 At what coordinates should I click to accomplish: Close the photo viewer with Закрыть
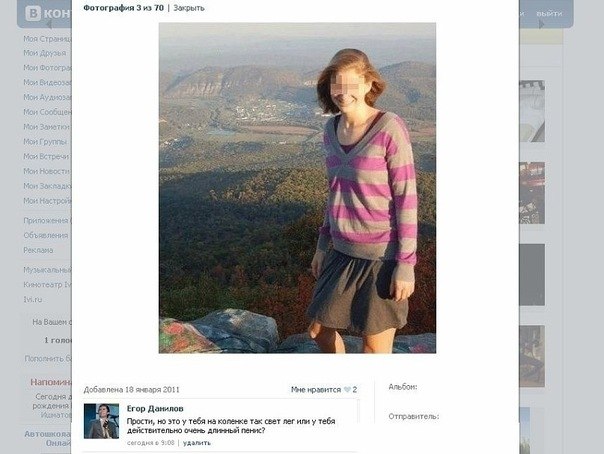[x=189, y=8]
